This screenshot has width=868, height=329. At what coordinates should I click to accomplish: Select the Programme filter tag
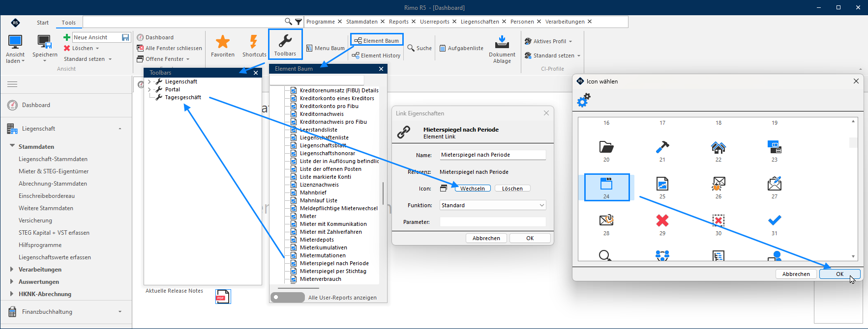[321, 22]
